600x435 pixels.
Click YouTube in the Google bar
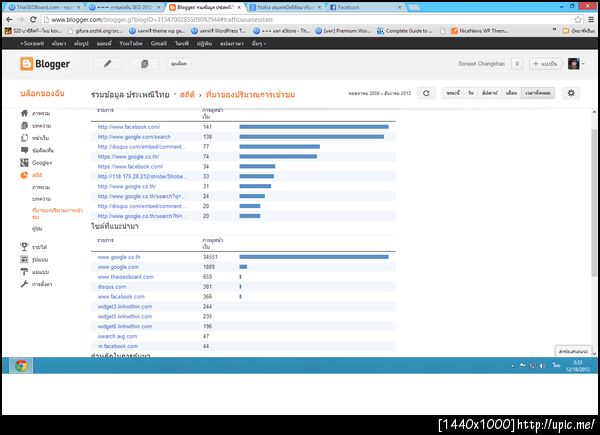tap(131, 43)
